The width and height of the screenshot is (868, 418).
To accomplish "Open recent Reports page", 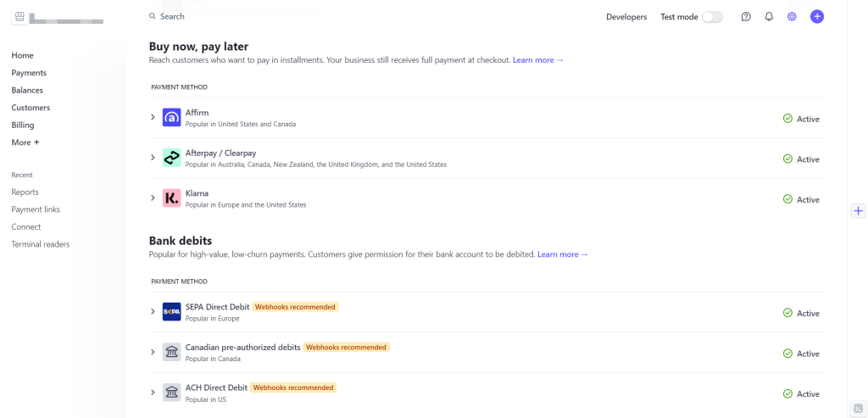I will tap(25, 192).
